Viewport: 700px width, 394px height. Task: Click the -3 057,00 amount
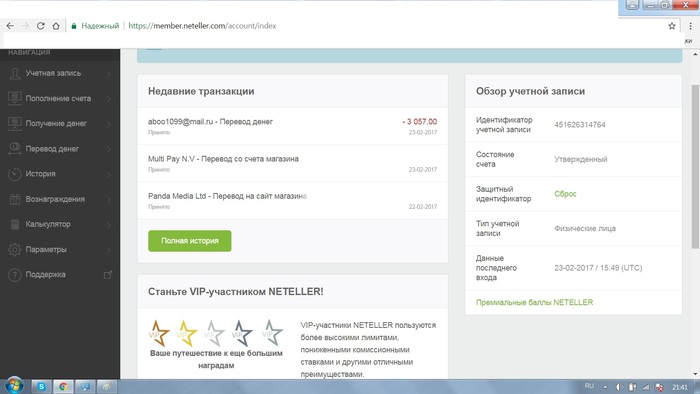420,121
